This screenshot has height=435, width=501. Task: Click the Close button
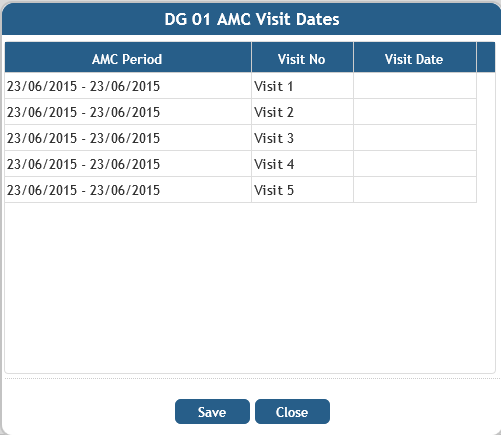click(292, 412)
